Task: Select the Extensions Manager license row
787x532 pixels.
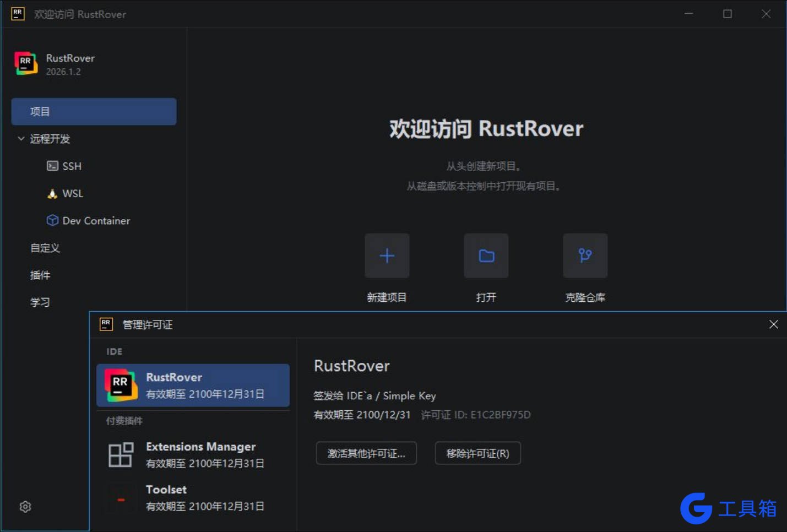Action: pos(193,455)
